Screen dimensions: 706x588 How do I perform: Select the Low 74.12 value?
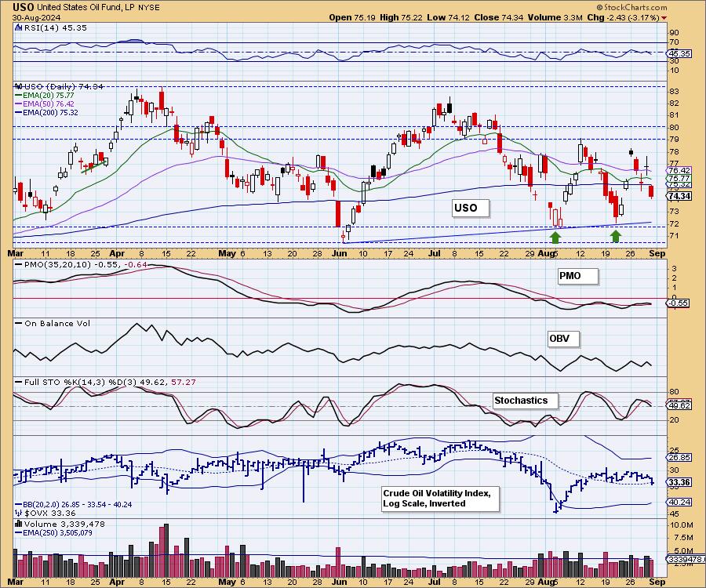coord(448,17)
